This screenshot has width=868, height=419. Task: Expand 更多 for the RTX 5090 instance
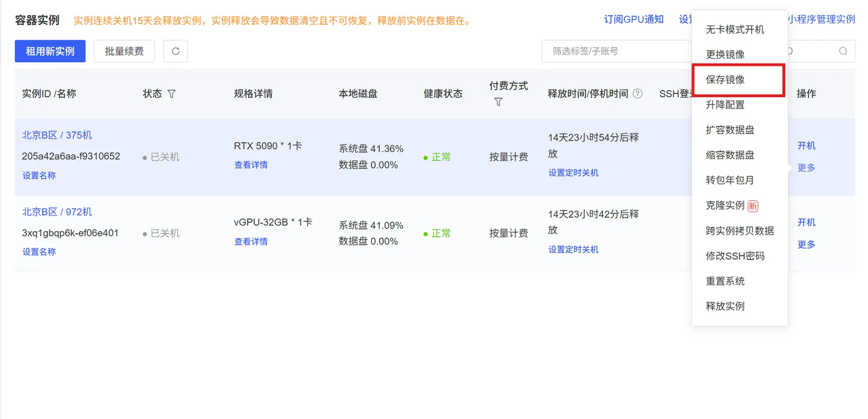pos(806,168)
